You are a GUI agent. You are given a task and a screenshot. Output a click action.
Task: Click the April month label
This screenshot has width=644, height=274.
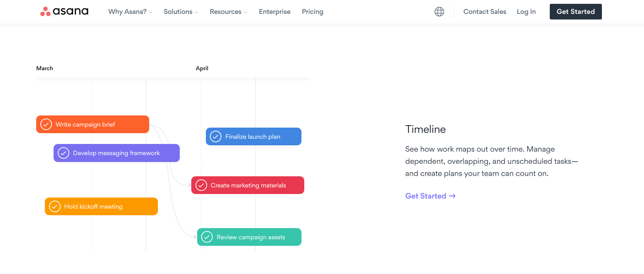(x=202, y=68)
